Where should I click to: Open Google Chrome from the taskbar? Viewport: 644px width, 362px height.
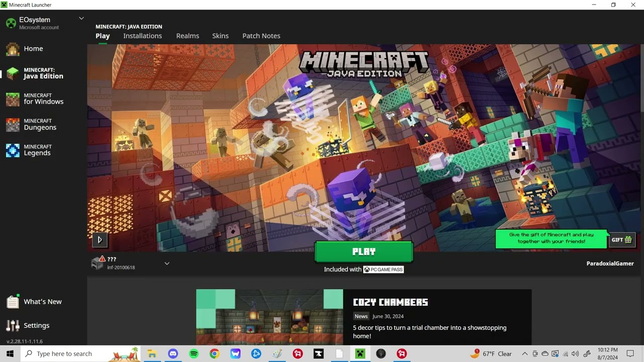point(214,353)
